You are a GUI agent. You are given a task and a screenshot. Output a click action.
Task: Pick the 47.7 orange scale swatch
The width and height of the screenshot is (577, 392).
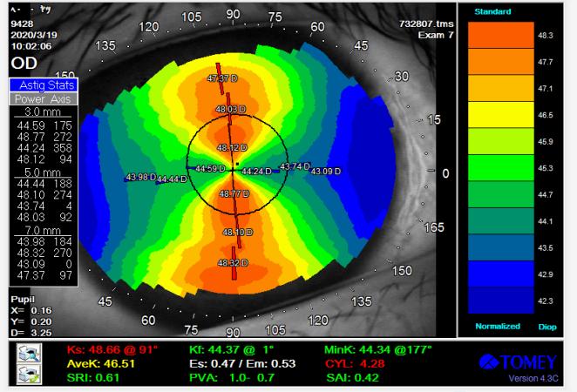pos(501,61)
